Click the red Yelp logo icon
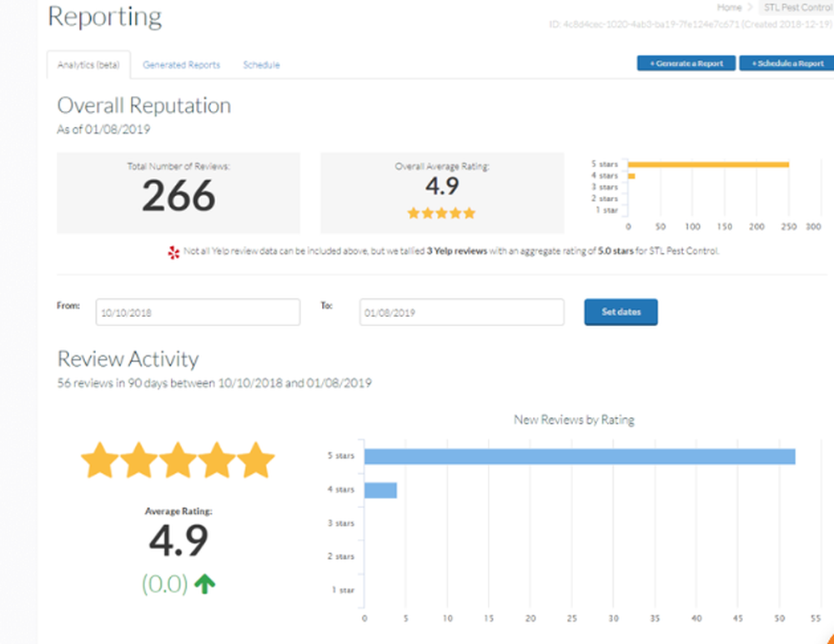 [x=173, y=251]
